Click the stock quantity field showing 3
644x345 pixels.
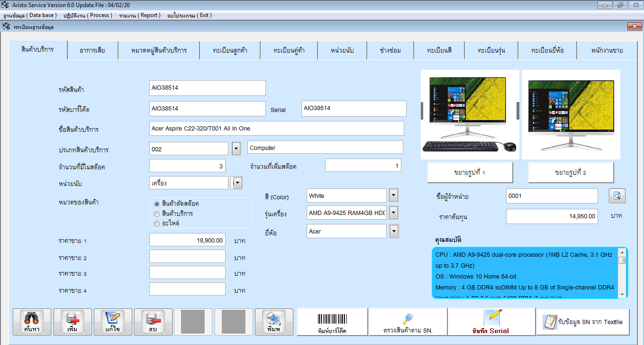(x=187, y=166)
